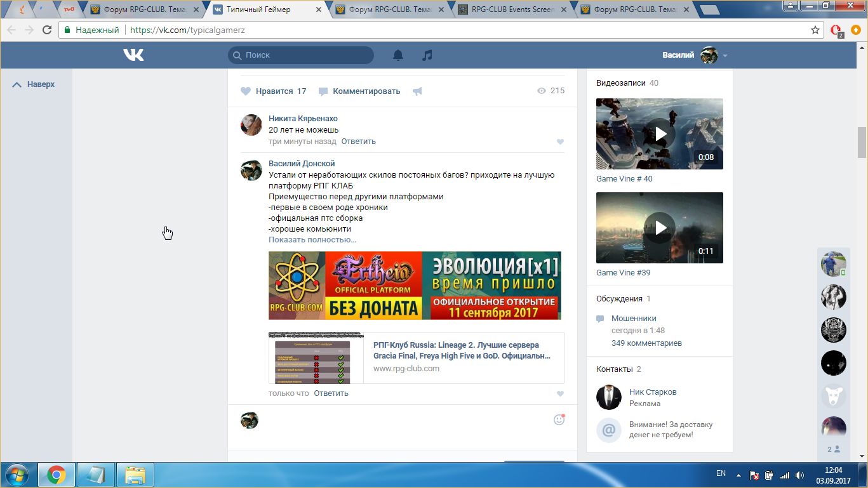Click the top friend avatar in chat sidebar

(833, 264)
